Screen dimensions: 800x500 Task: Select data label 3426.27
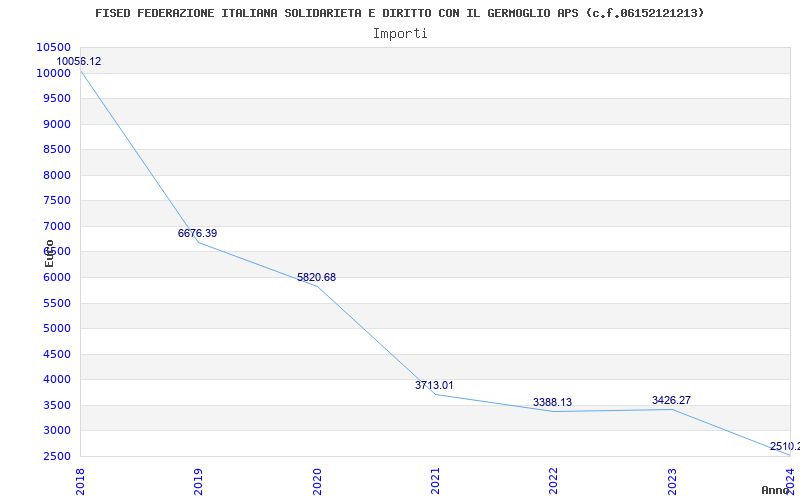click(671, 400)
